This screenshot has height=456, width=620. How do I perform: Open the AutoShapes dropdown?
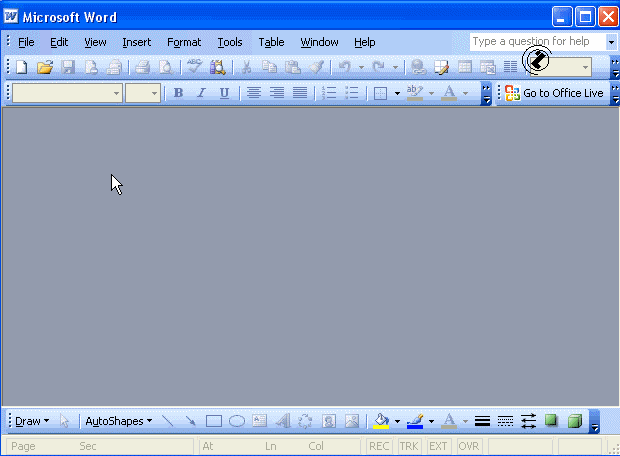point(119,421)
